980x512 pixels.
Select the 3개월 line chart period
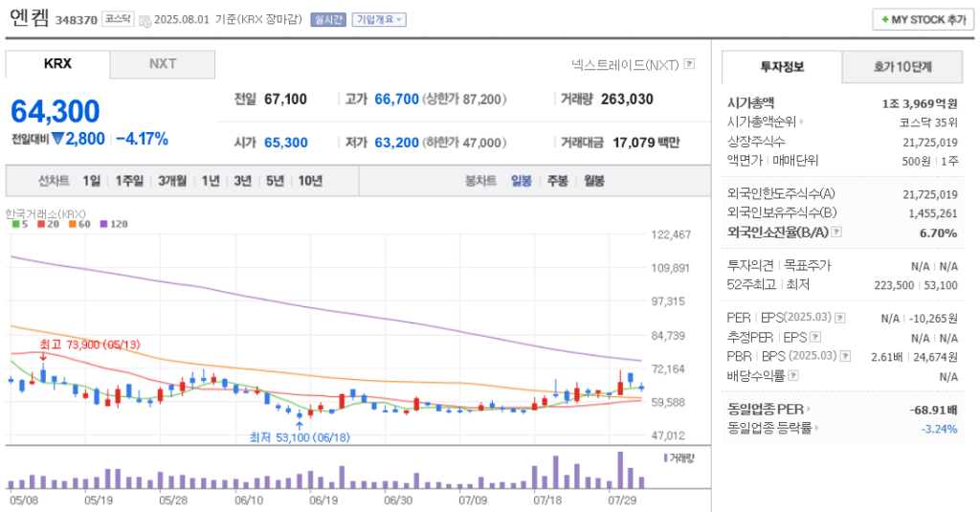pyautogui.click(x=172, y=181)
